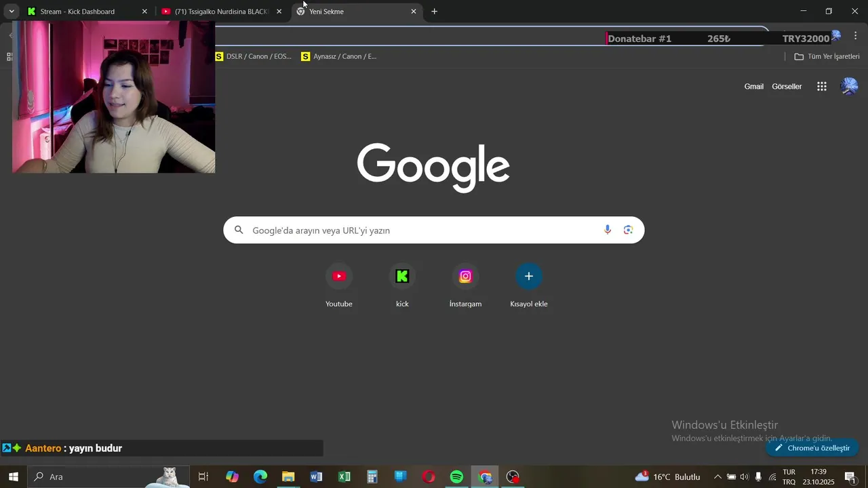Open Task View in the taskbar

tap(203, 476)
